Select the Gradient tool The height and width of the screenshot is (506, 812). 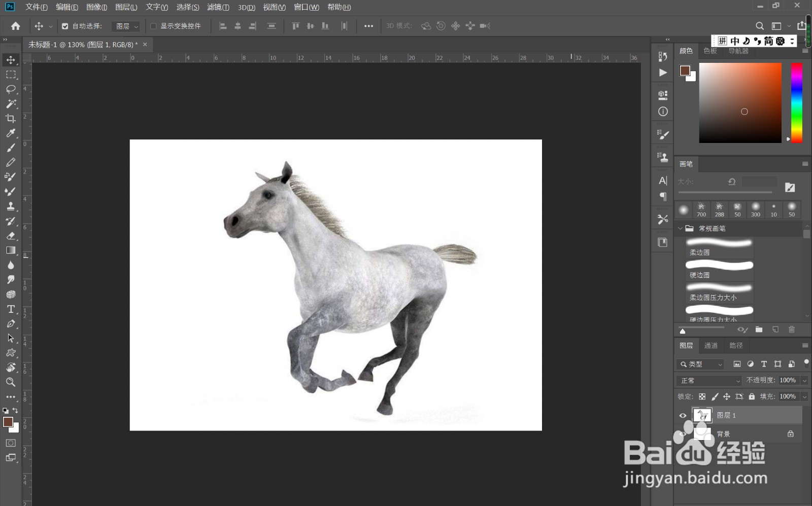click(x=11, y=250)
